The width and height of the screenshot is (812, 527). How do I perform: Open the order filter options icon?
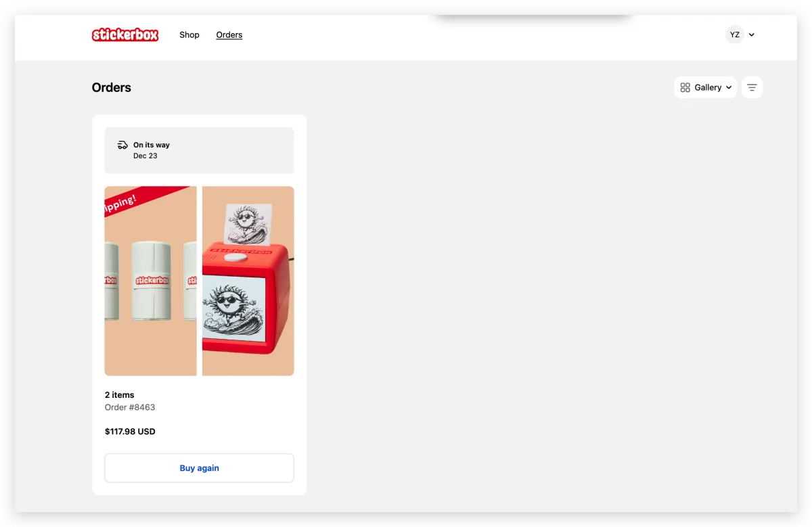(752, 87)
